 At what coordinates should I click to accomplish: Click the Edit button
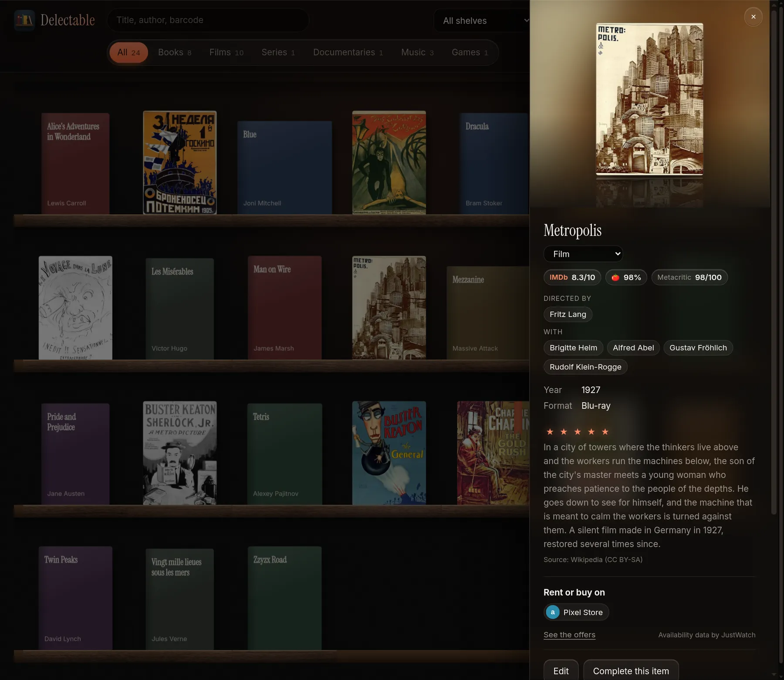pyautogui.click(x=561, y=670)
